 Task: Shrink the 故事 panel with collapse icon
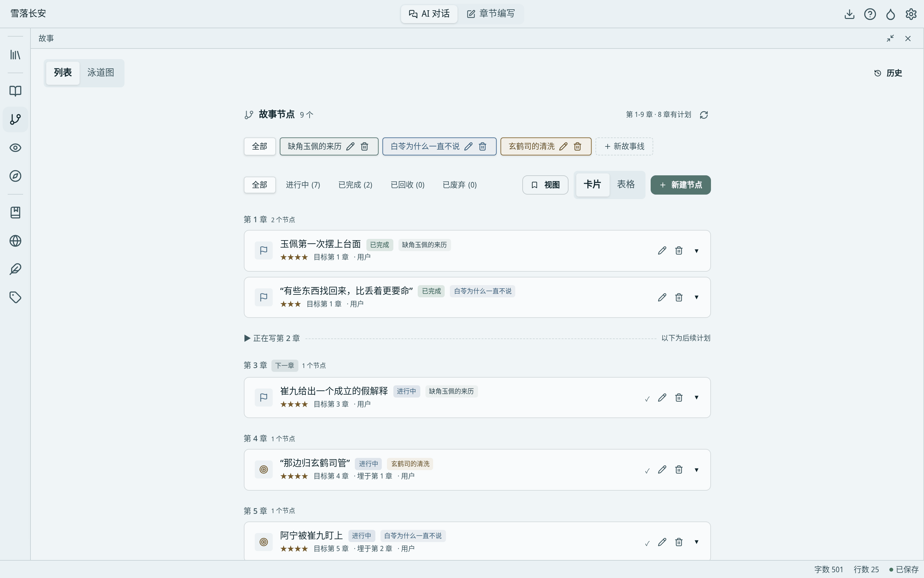[890, 39]
